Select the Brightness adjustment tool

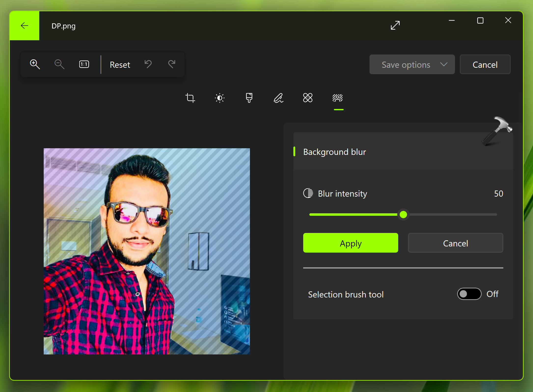(219, 98)
